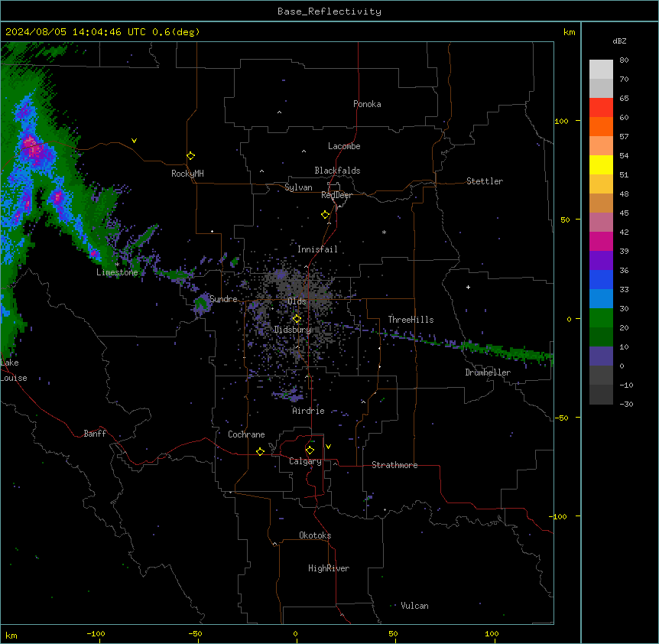Click the yellow diamond marker below Cochrane
Image resolution: width=659 pixels, height=644 pixels.
260,451
